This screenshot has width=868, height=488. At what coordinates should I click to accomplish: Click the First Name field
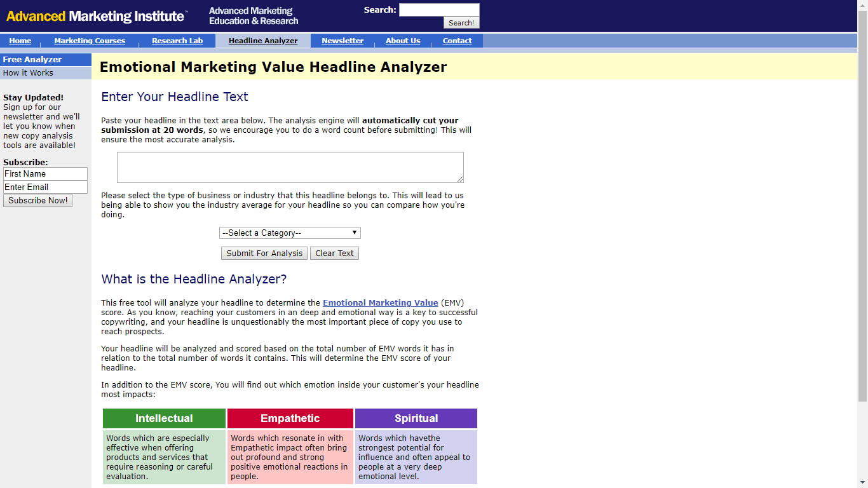[45, 174]
